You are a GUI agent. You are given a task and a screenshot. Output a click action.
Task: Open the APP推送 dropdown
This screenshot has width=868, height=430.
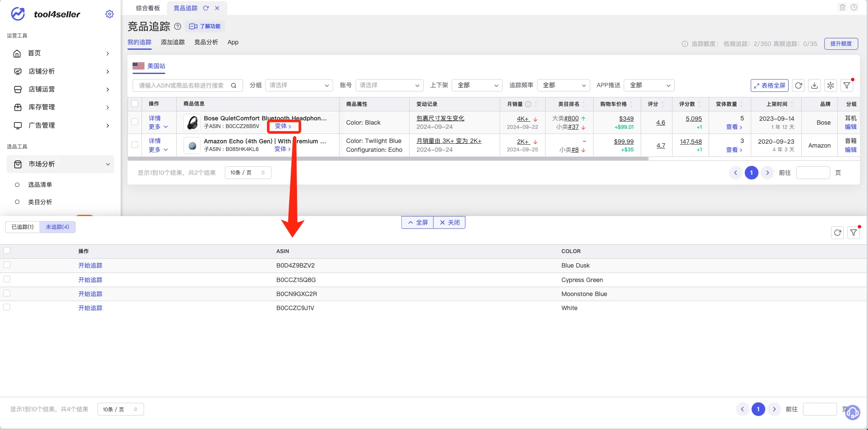[x=649, y=85]
